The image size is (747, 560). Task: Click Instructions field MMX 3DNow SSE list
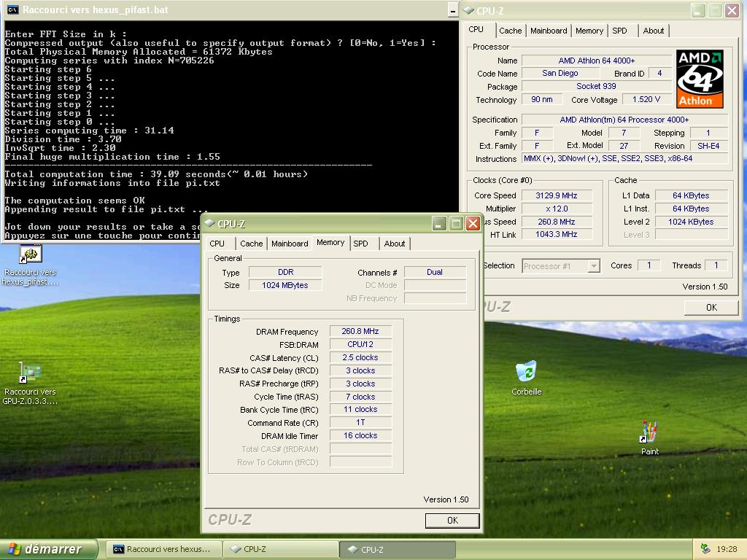point(625,158)
